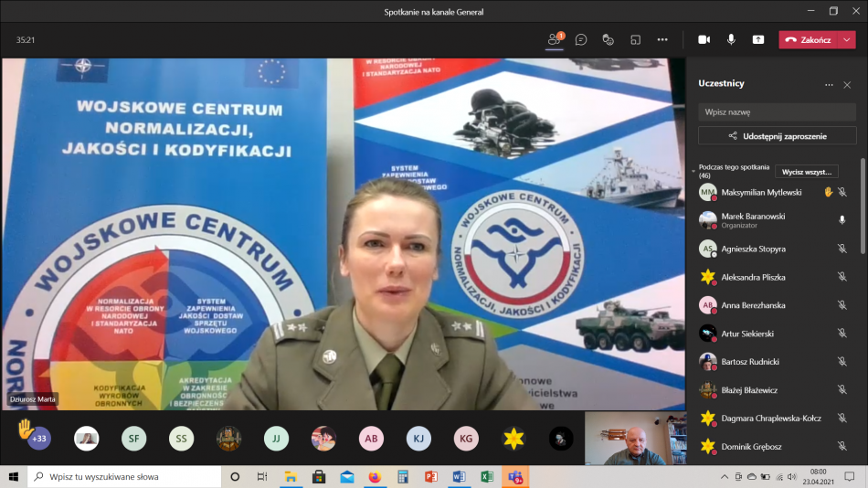Click the KJ participant avatar
This screenshot has width=868, height=488.
tap(418, 438)
